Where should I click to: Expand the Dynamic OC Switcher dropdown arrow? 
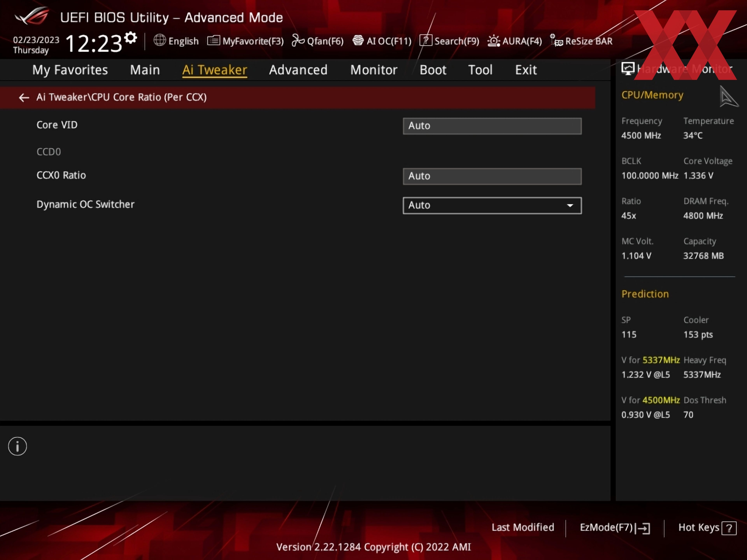pos(570,206)
